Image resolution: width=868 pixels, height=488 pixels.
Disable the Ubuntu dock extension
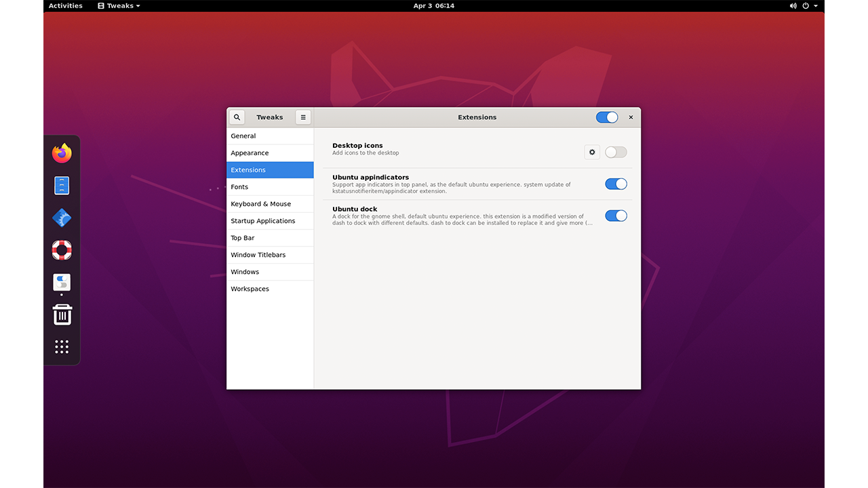pyautogui.click(x=616, y=216)
